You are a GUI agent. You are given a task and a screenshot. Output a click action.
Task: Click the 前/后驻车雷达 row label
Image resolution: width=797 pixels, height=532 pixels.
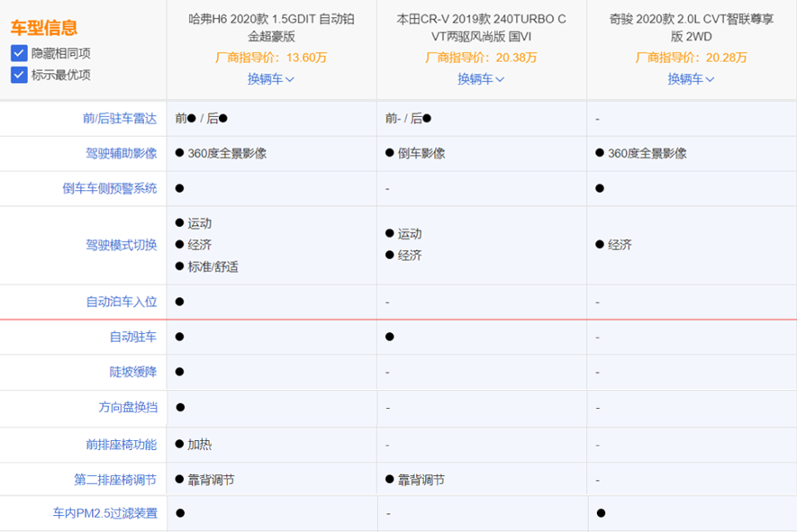coord(120,119)
